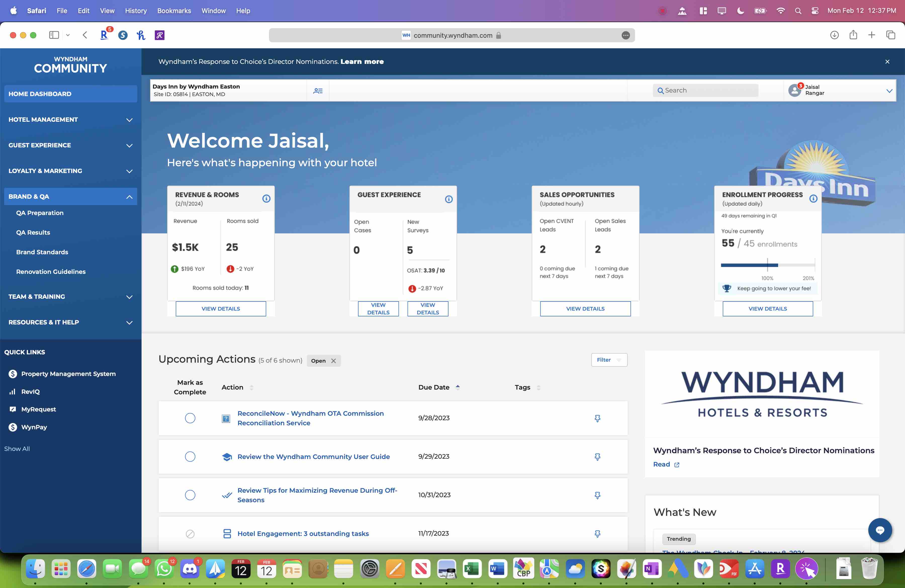Click the Enrollment Progress info icon
Viewport: 905px width, 588px height.
(813, 198)
